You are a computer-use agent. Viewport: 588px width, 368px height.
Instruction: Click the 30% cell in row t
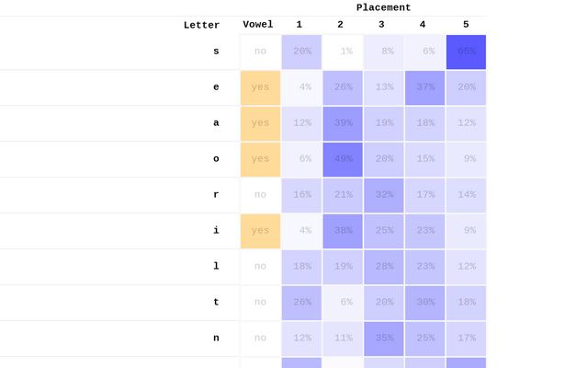(424, 302)
